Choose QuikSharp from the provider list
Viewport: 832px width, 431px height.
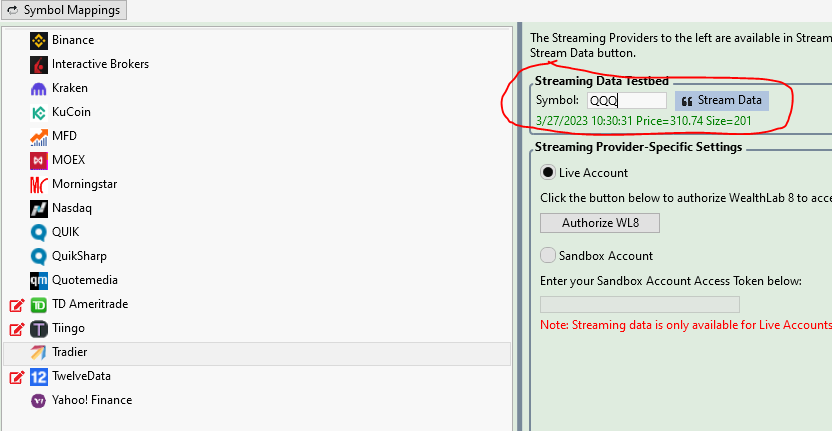click(79, 256)
